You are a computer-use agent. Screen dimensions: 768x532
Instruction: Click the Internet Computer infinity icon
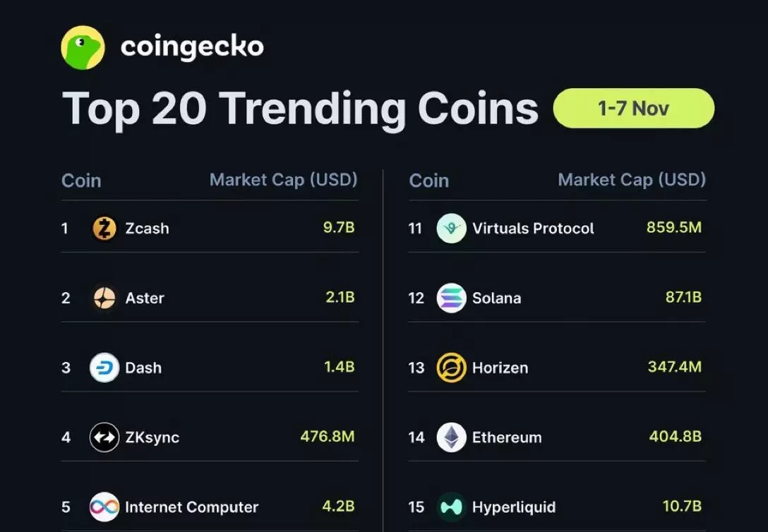point(104,507)
